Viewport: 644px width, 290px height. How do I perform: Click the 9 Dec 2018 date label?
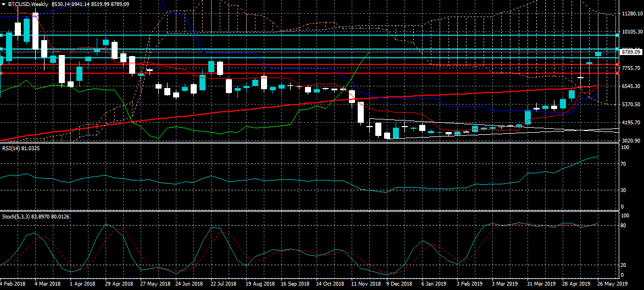point(399,284)
